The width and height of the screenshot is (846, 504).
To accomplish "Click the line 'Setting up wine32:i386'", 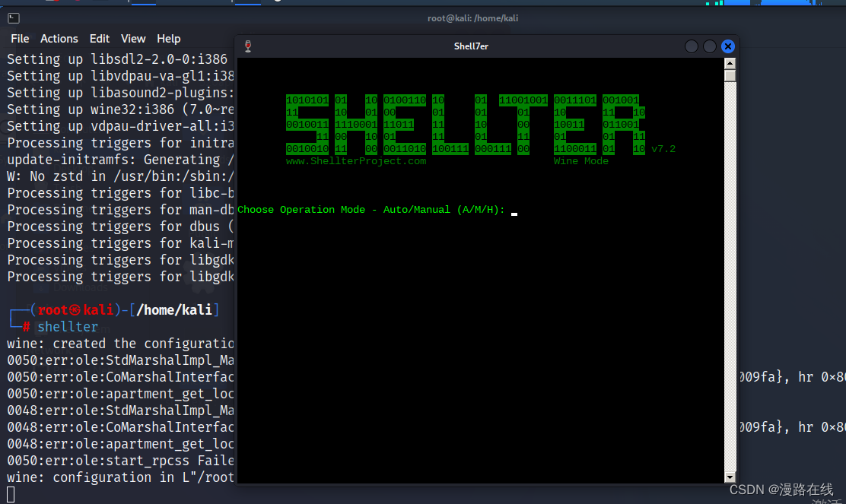I will (x=120, y=109).
